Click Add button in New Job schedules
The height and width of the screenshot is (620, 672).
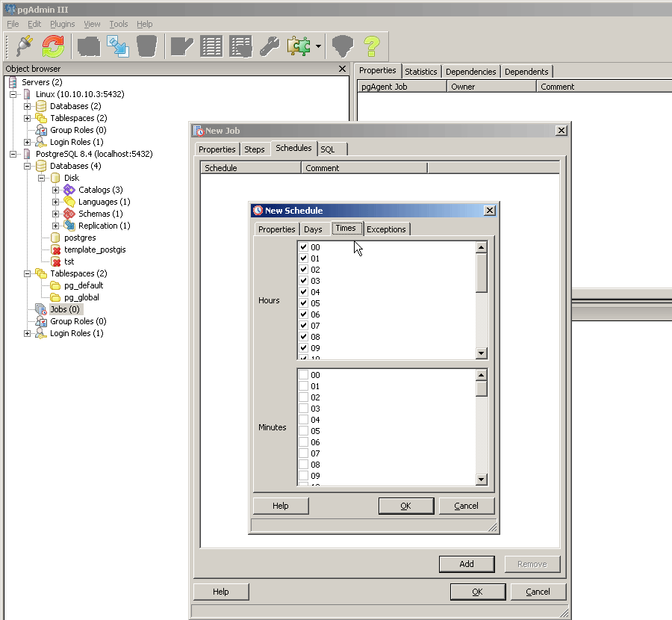467,564
